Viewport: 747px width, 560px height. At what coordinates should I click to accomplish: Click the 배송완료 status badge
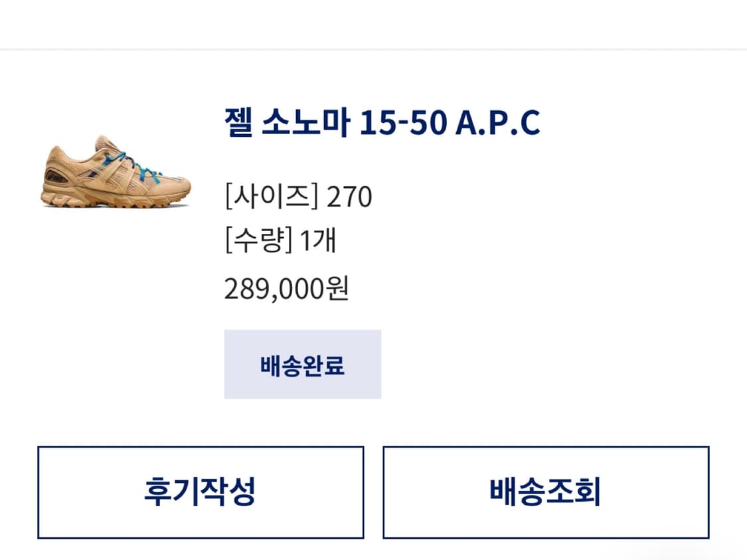[302, 365]
